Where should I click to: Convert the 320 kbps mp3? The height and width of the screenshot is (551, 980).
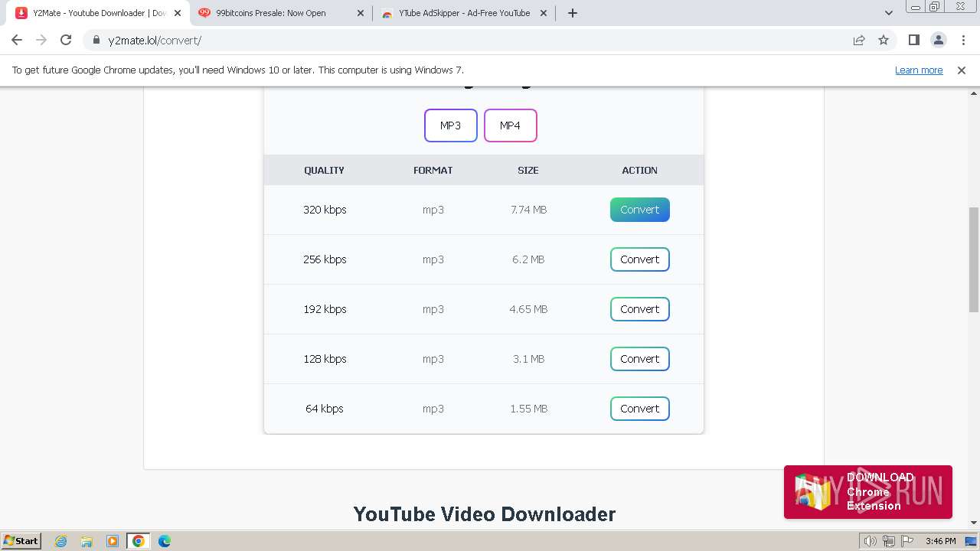point(640,210)
